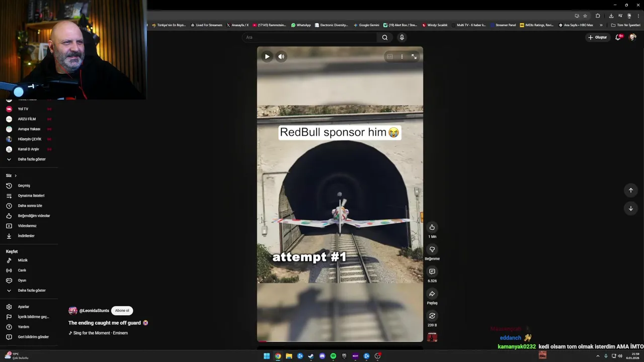Mute the Shorts video with the speaker icon
This screenshot has width=644, height=362.
(x=281, y=56)
